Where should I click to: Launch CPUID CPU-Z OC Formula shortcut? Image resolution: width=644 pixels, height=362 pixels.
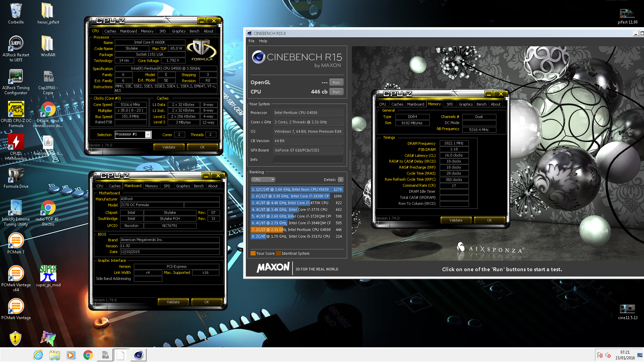coord(16,114)
